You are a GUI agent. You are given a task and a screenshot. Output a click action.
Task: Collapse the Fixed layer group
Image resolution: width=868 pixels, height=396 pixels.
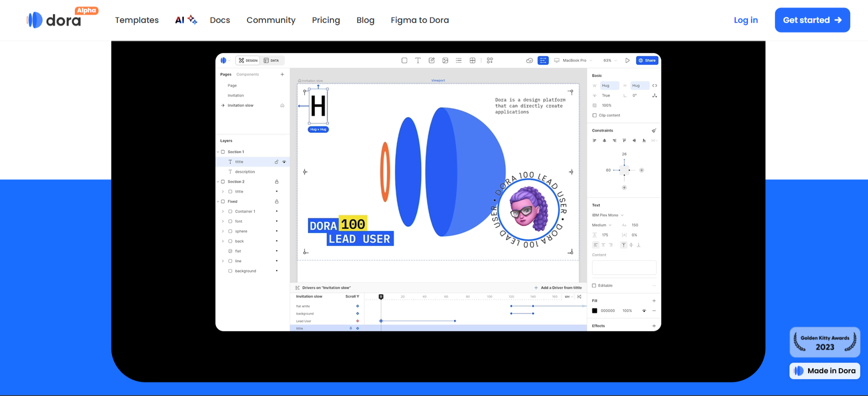click(x=218, y=201)
